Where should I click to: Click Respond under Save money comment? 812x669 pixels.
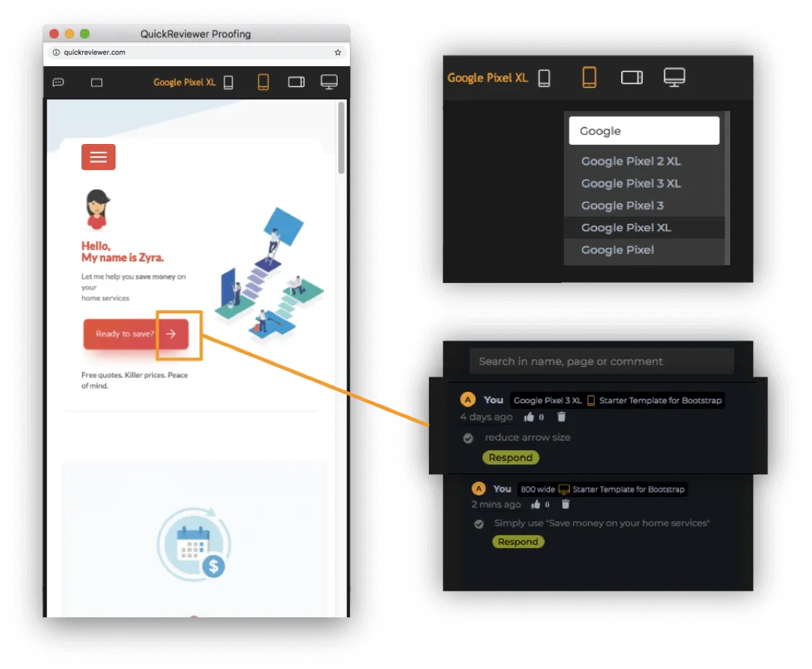tap(518, 542)
